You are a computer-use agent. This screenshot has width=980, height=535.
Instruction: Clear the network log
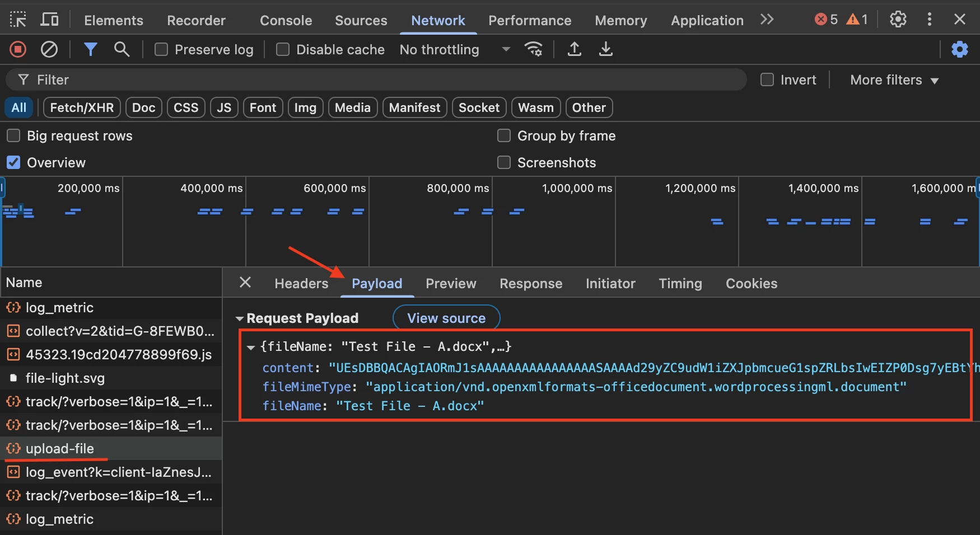point(49,50)
